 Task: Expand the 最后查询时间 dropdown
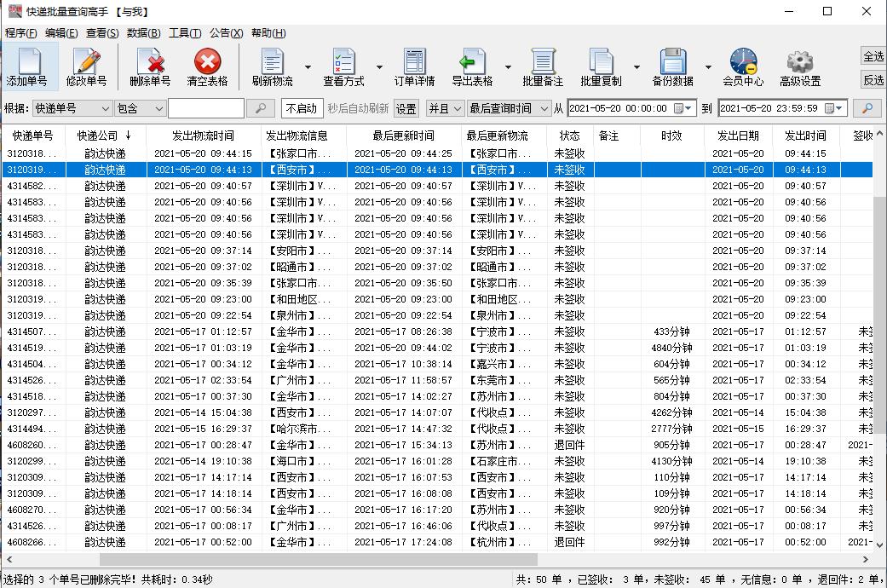(543, 108)
